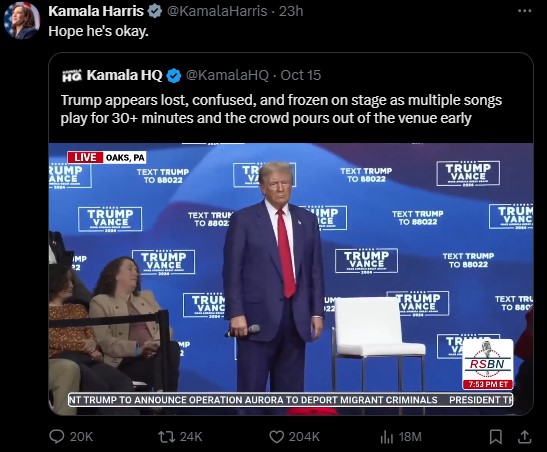Viewport: 547px width, 452px height.
Task: Open the 23h timestamp link
Action: point(291,11)
